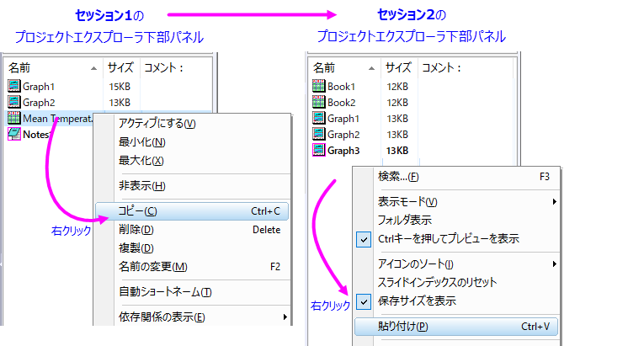Select the Book1 workbook icon in session 2
The width and height of the screenshot is (644, 346).
(319, 87)
